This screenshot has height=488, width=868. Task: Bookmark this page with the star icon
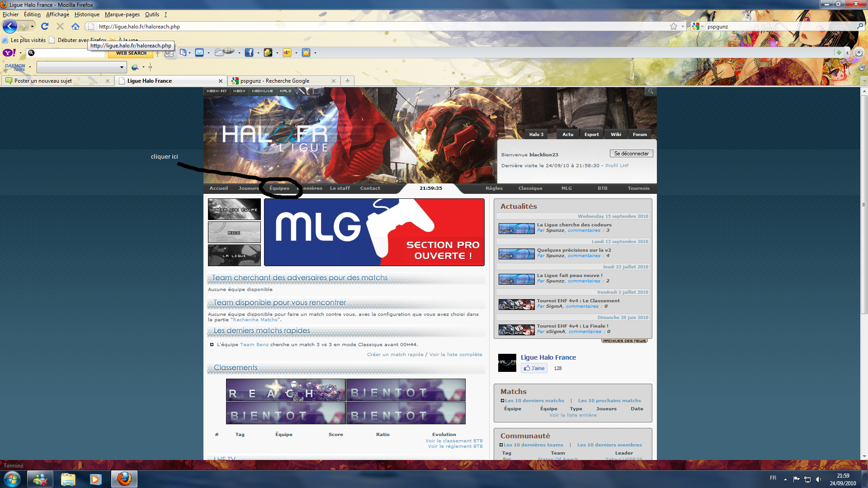(674, 26)
